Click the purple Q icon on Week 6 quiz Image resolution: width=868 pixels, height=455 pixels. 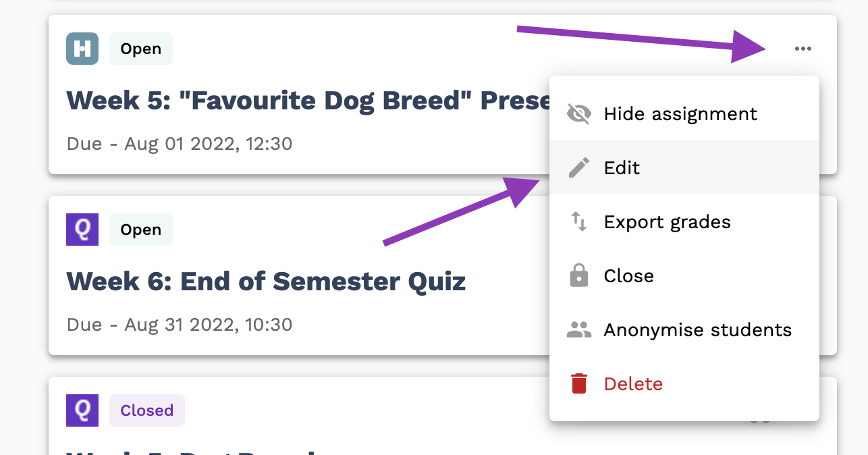(82, 230)
